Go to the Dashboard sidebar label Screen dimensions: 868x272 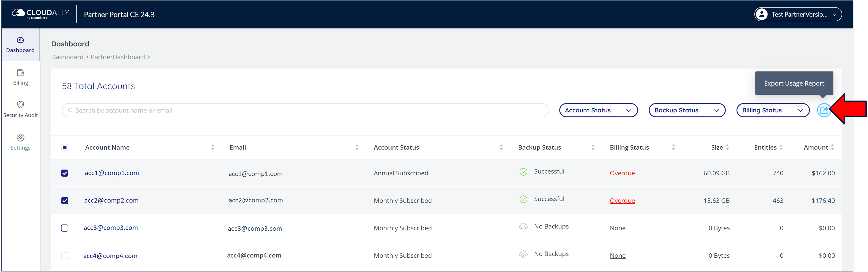pyautogui.click(x=20, y=50)
